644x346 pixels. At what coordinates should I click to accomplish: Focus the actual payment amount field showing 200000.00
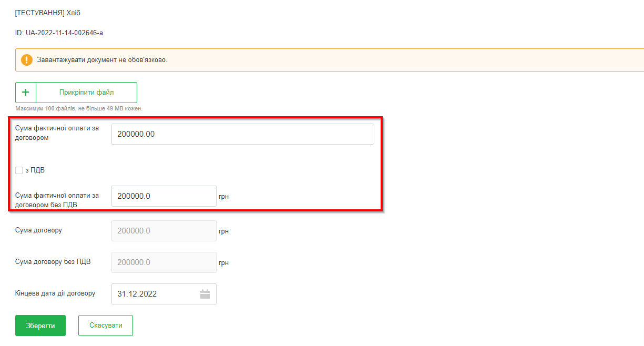242,134
